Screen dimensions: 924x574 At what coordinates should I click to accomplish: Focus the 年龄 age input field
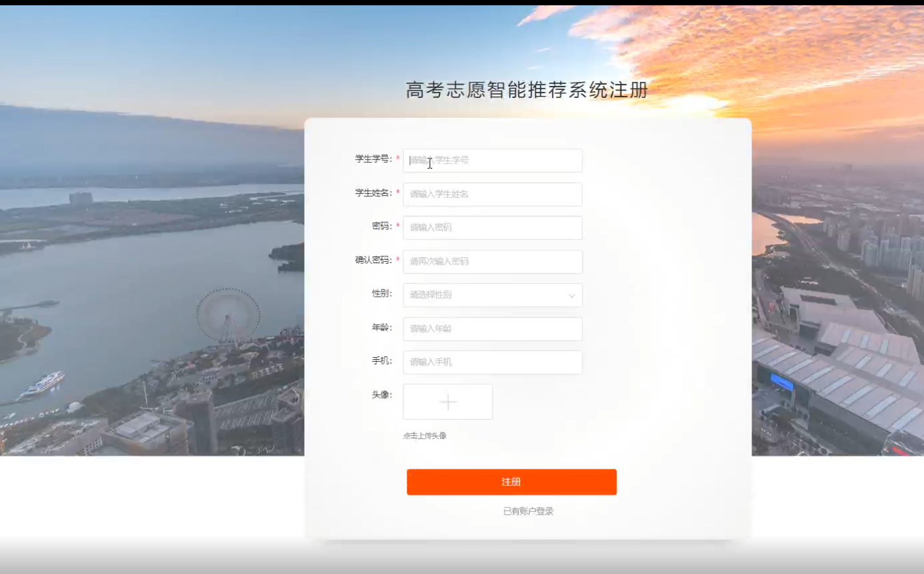[x=492, y=329]
